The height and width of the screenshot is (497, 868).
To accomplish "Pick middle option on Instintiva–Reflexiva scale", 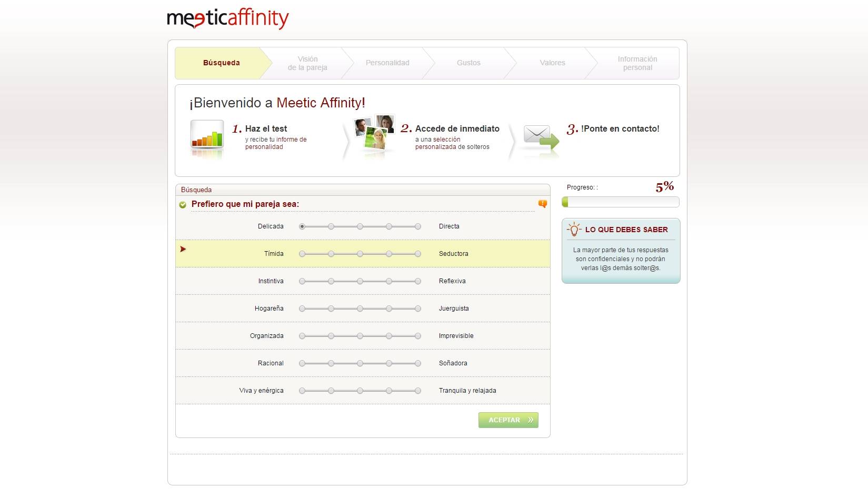I will 360,281.
